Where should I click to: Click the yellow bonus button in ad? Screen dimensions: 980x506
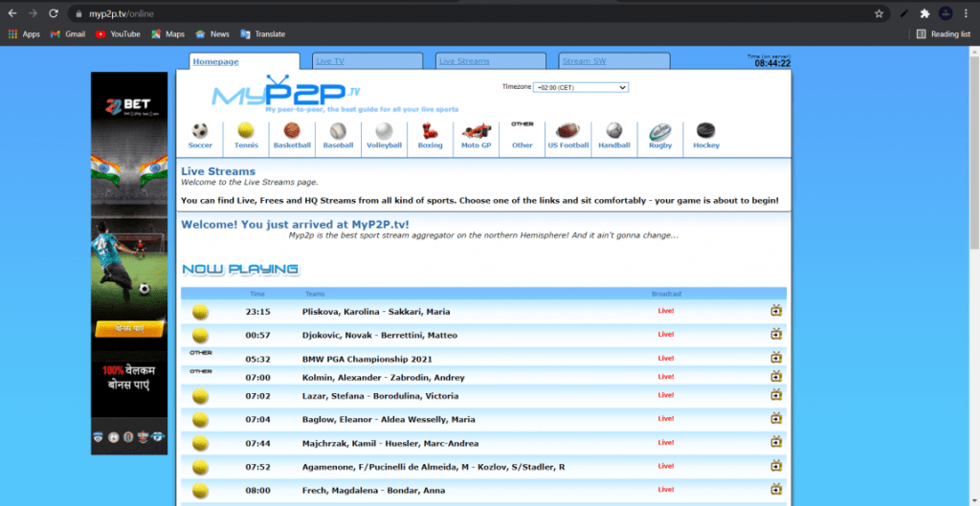(x=129, y=329)
